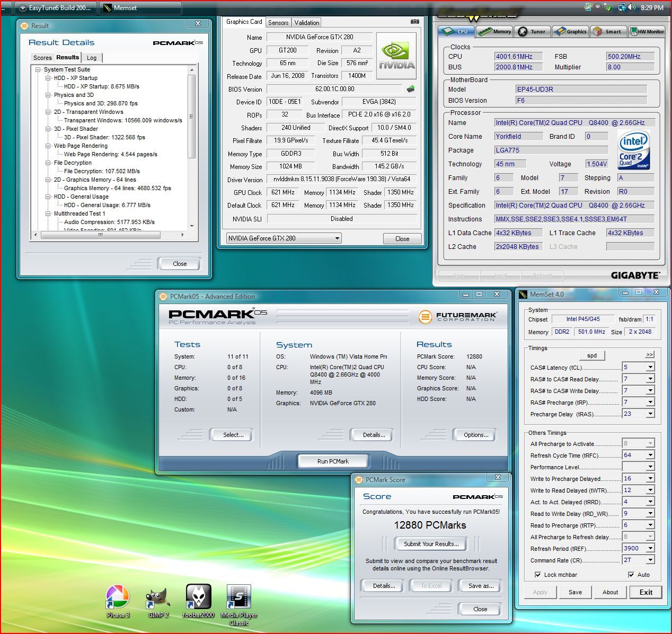This screenshot has width=672, height=634.
Task: Select EasyTune6 taskbar button
Action: coord(56,8)
